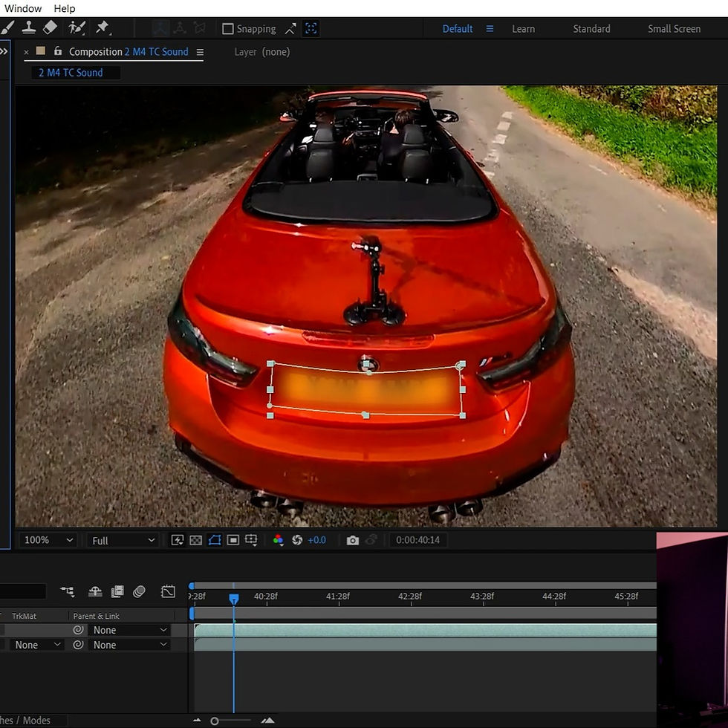728x728 pixels.
Task: Click the Parent pick whip spiral icon
Action: (x=79, y=630)
